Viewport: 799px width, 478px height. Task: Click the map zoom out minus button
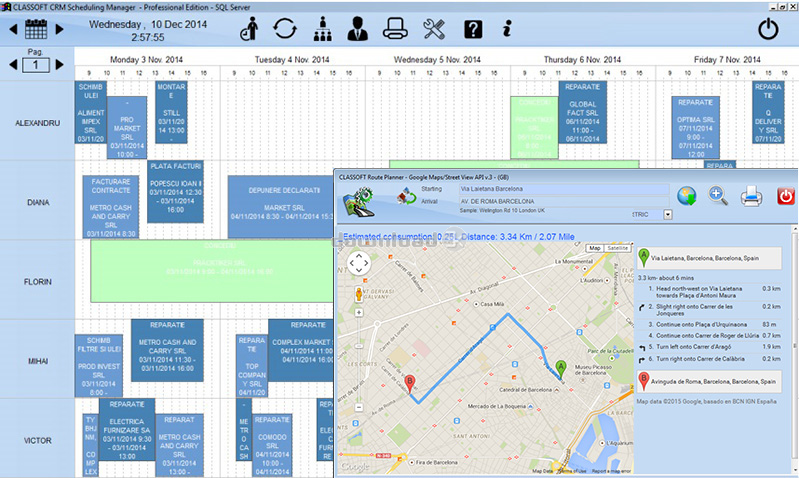[359, 407]
